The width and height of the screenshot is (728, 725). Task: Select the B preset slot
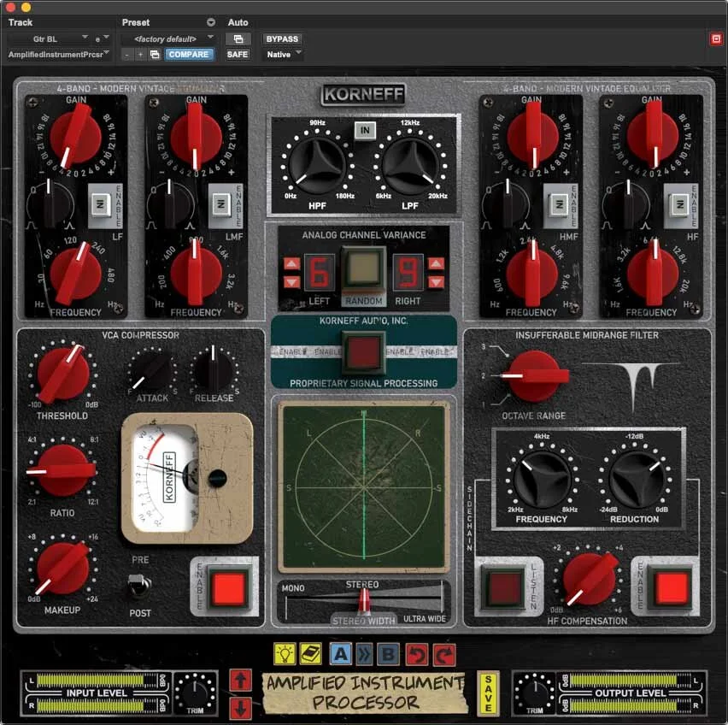pyautogui.click(x=388, y=654)
